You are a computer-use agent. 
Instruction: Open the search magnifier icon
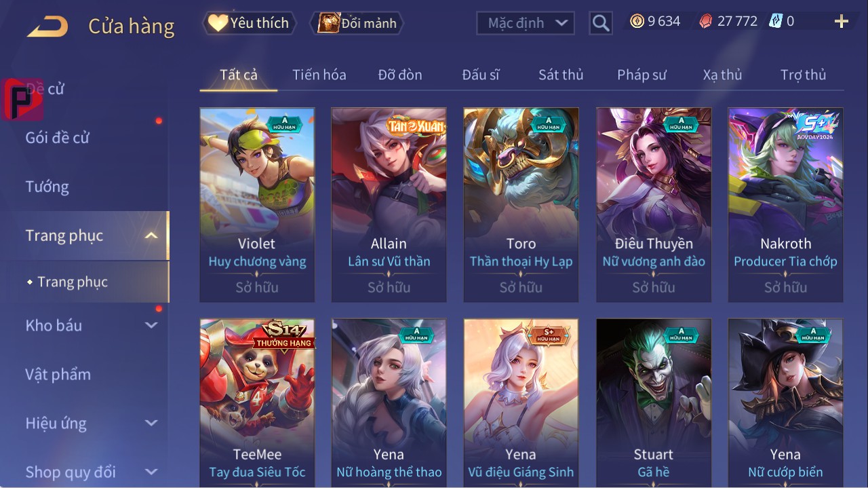601,23
